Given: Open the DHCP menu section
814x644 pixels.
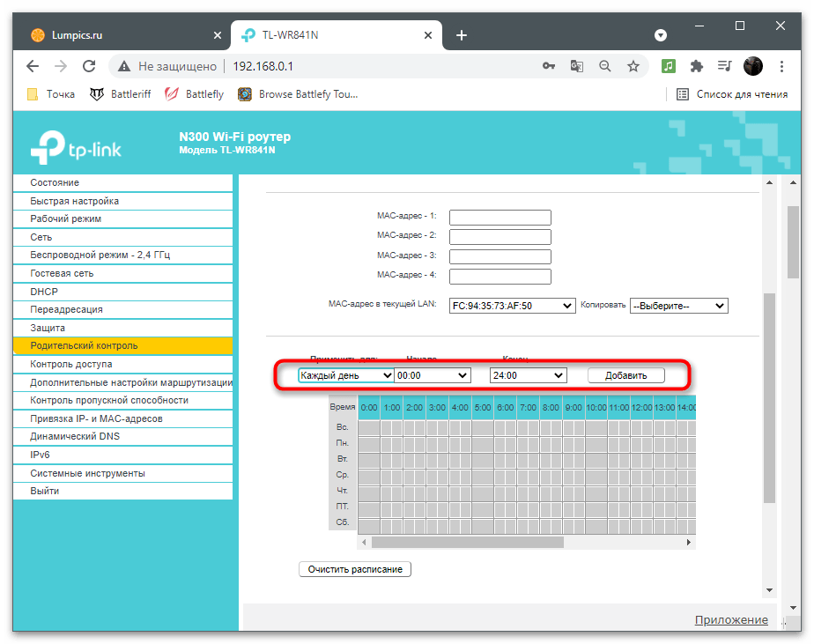Looking at the screenshot, I should pyautogui.click(x=122, y=292).
